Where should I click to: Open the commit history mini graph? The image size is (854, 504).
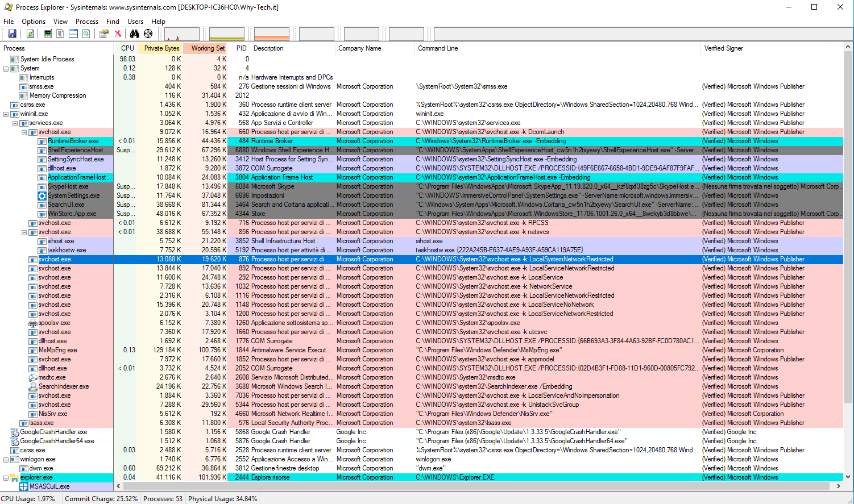point(227,34)
